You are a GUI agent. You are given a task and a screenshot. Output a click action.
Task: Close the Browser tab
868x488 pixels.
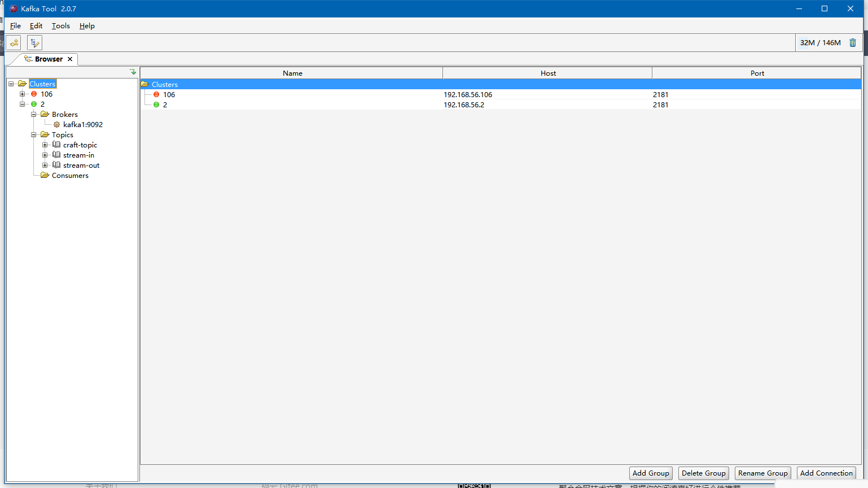[x=70, y=59]
